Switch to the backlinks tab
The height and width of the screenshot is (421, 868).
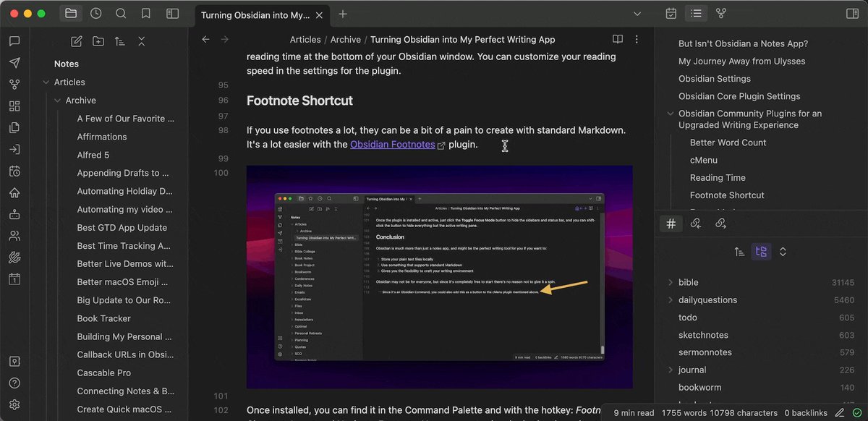tap(696, 224)
